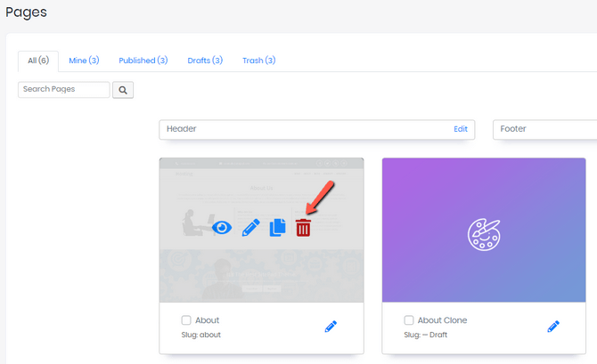597x364 pixels.
Task: Click the magnifier search button
Action: click(x=123, y=90)
